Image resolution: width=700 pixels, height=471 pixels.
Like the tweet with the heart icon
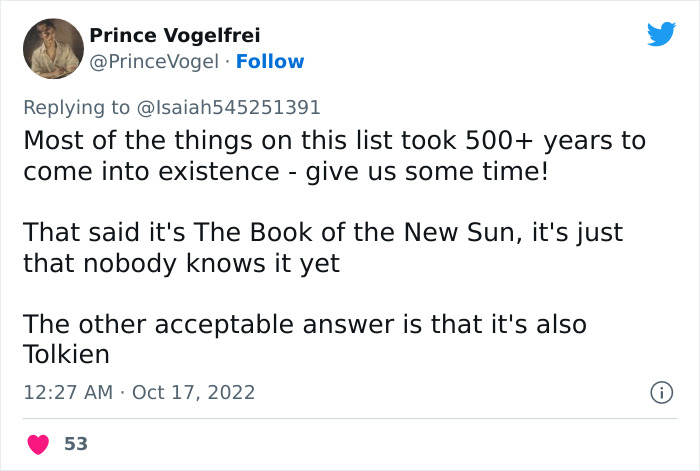pyautogui.click(x=36, y=443)
